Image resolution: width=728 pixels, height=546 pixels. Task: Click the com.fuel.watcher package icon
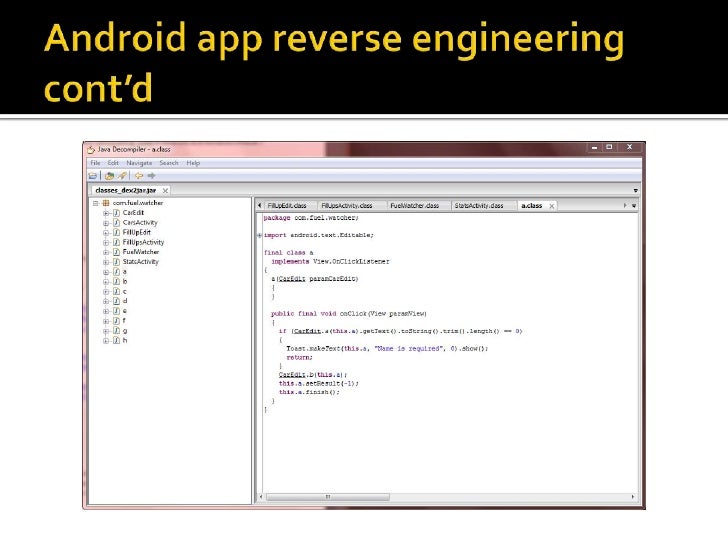tap(106, 203)
